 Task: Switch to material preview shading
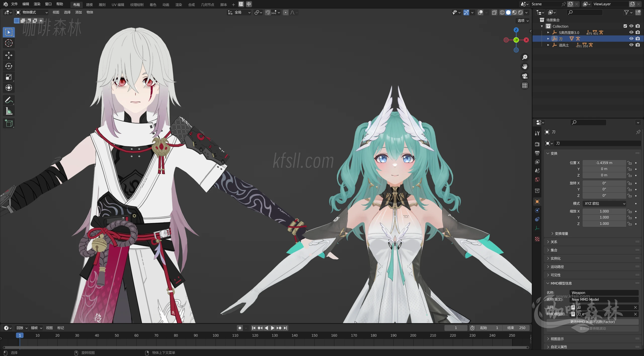[514, 12]
